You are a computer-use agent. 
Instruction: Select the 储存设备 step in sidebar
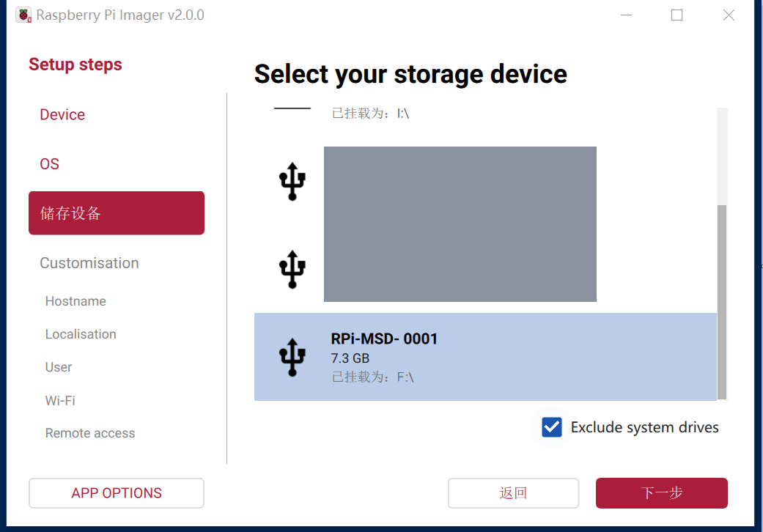(x=117, y=213)
